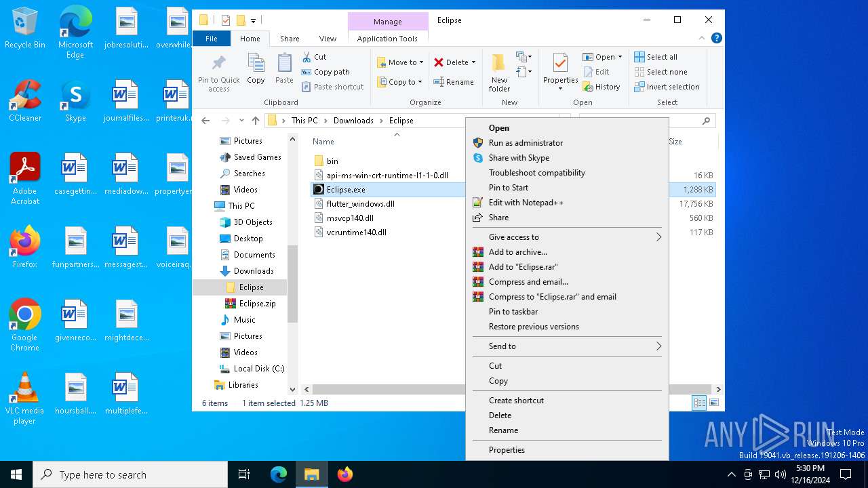The image size is (868, 488).
Task: Expand the Give access to submenu
Action: [x=567, y=237]
